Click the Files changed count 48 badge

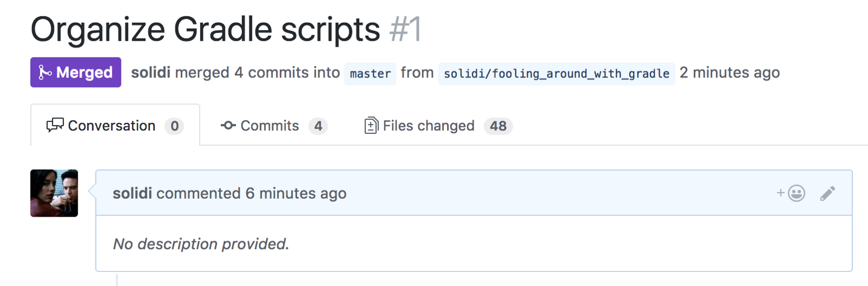(x=498, y=126)
